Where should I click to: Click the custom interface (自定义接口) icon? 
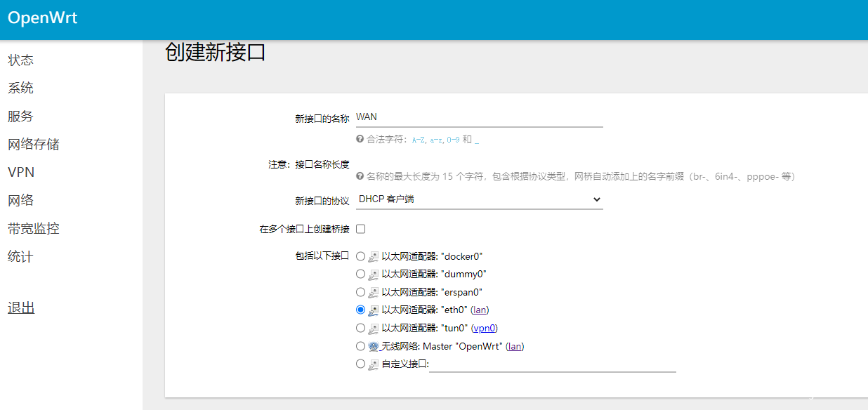[x=374, y=364]
